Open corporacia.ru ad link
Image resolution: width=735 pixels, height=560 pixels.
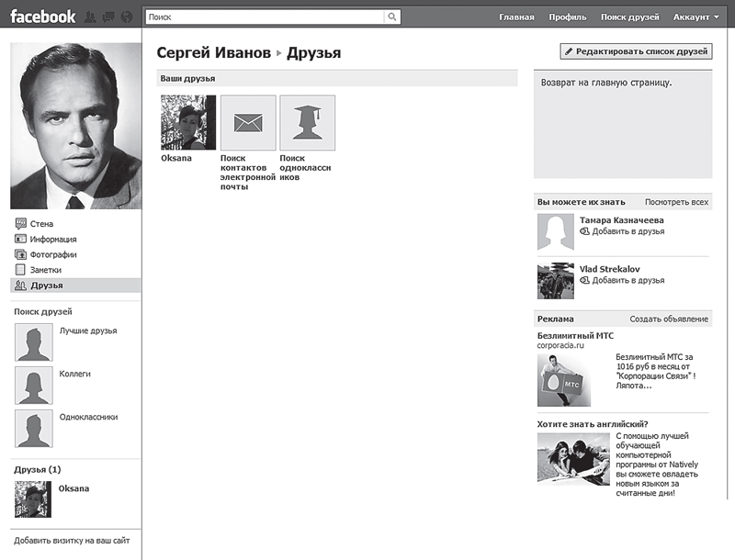pos(560,345)
